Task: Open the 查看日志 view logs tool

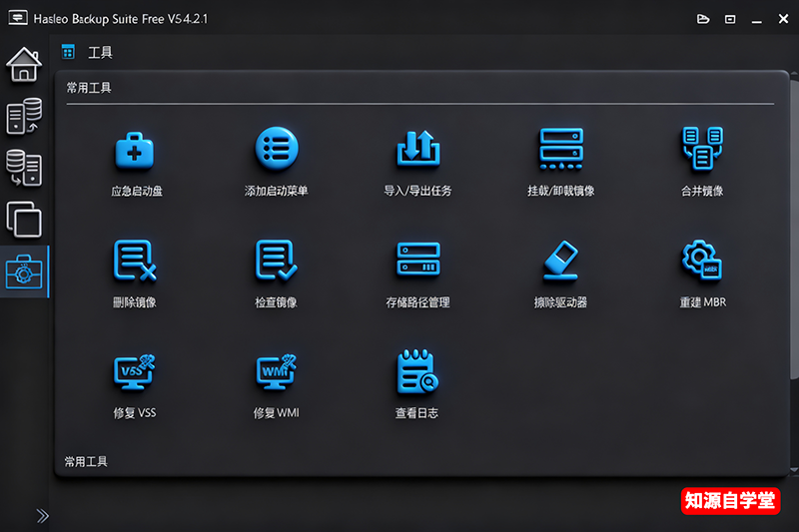Action: coord(417,384)
